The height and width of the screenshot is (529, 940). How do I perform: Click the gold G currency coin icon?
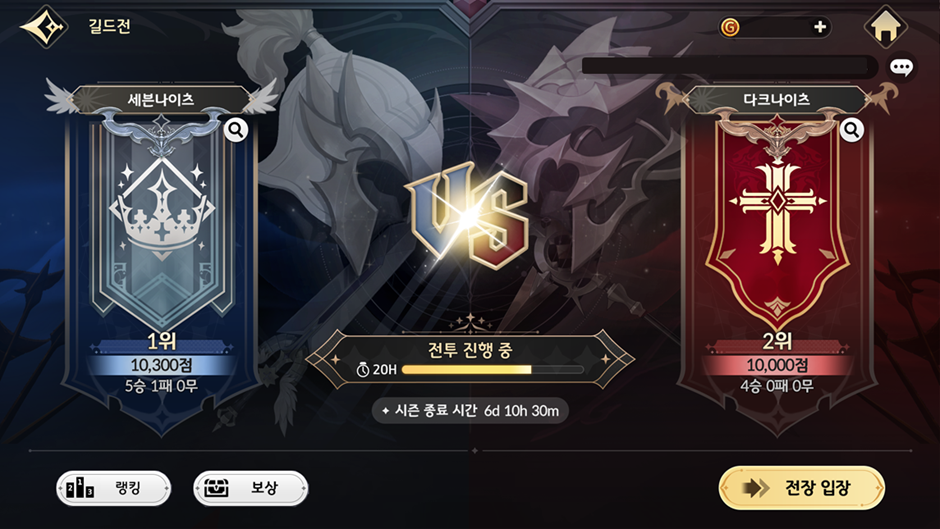730,27
